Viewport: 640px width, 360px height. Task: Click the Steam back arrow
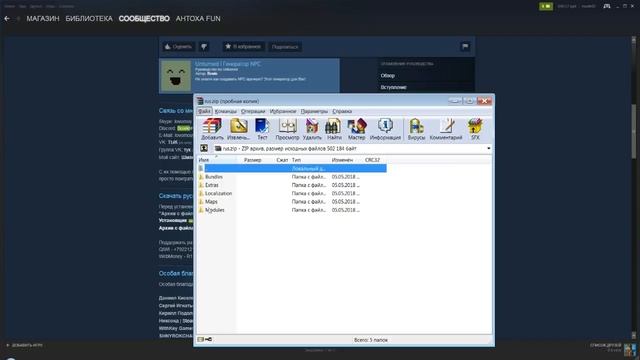tap(7, 19)
